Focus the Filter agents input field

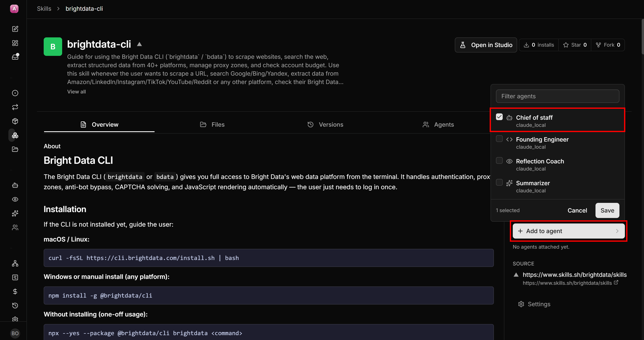[x=557, y=96]
